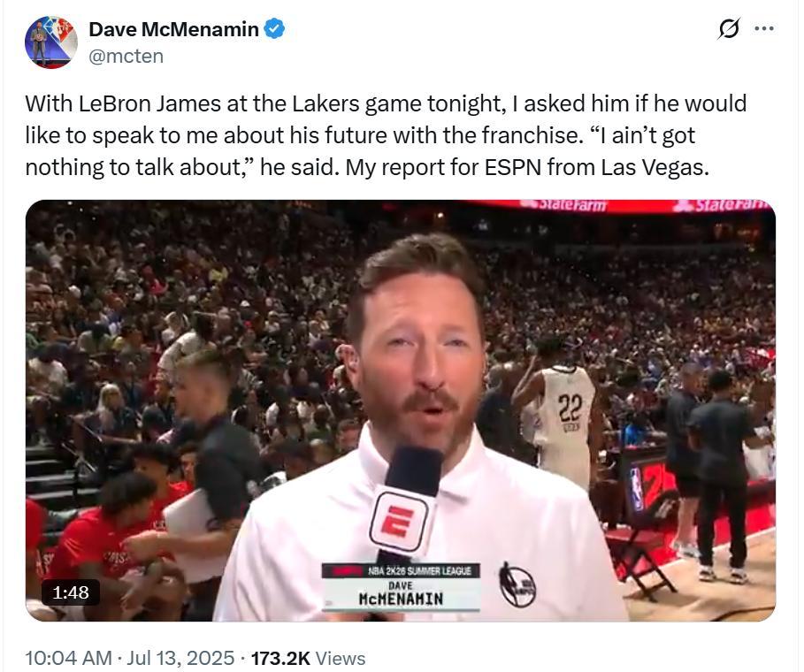This screenshot has width=804, height=672.
Task: Click the red-shirted fans in video corner
Action: point(103,548)
